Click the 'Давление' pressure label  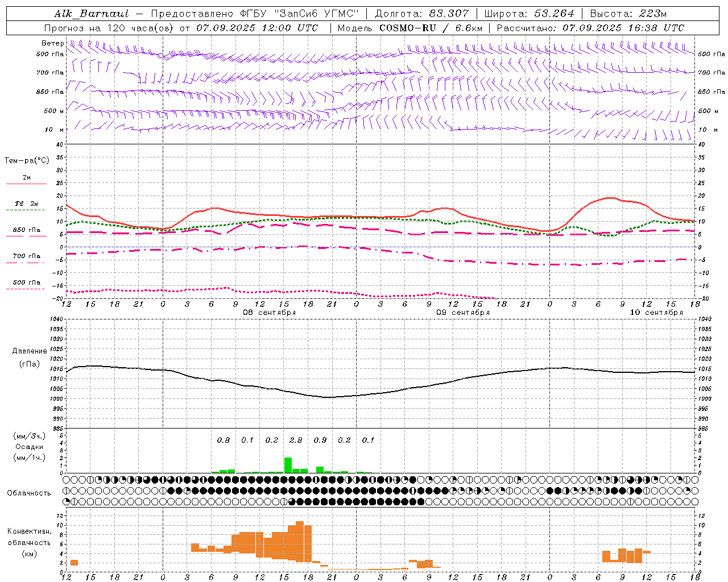30,351
